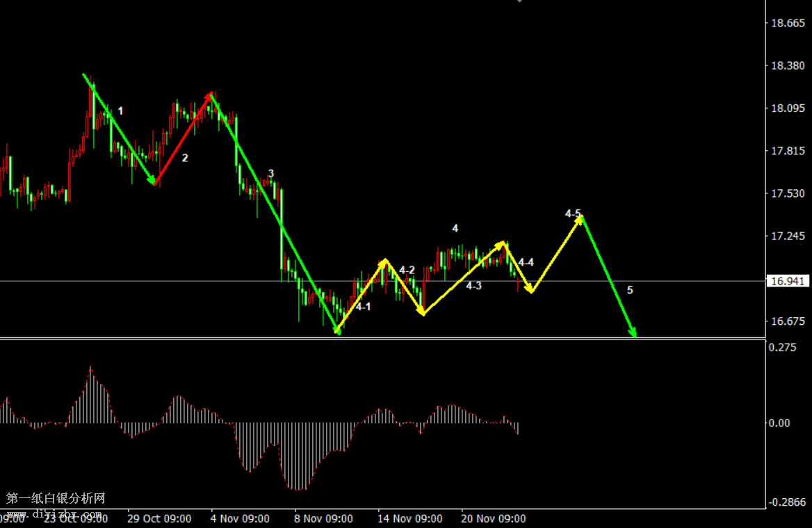
Task: Pick the "4-4" sub-wave label
Action: click(x=526, y=262)
